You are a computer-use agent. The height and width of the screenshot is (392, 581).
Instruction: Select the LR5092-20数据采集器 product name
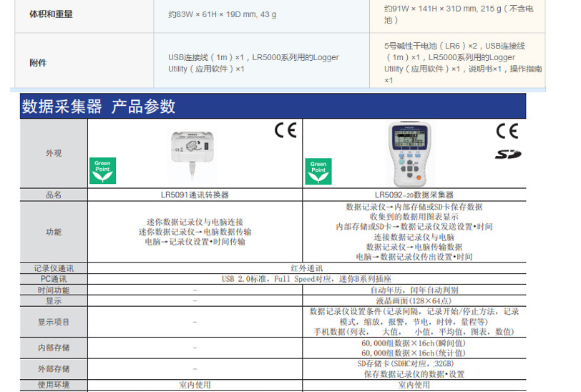click(x=414, y=195)
